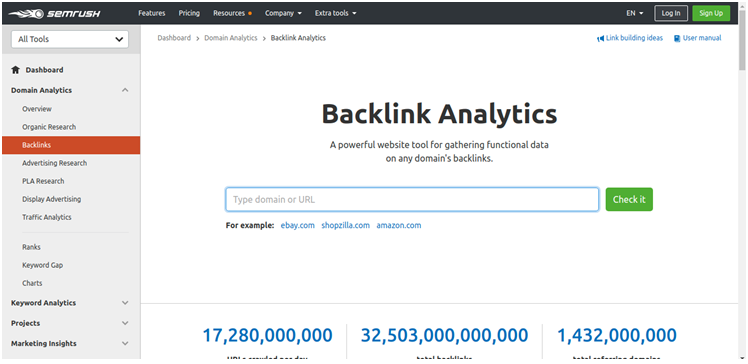Click the Projects sidebar heading
This screenshot has width=748, height=364.
[x=26, y=323]
